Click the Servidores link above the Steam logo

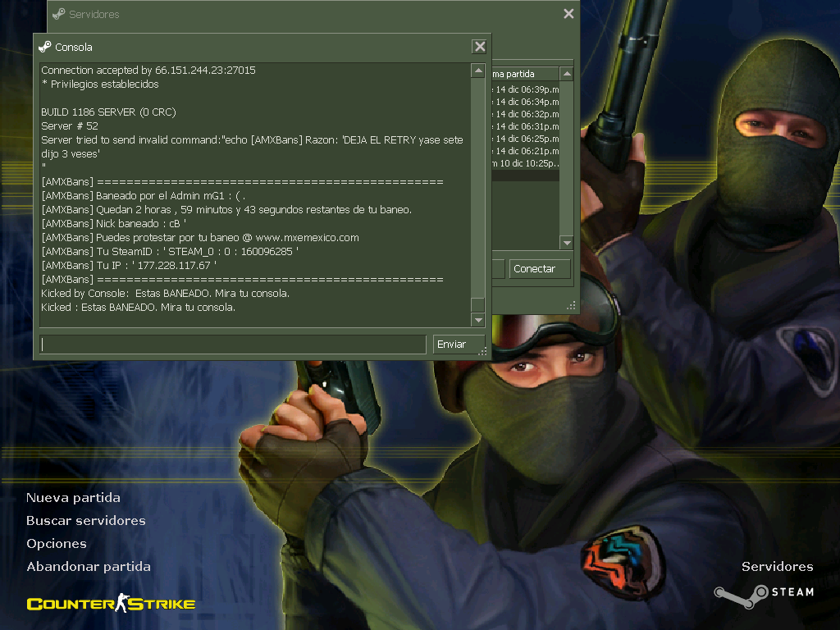coord(778,567)
